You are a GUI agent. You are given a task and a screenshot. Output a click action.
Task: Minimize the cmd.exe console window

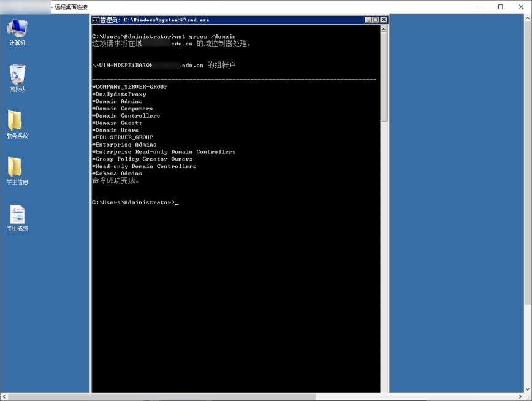pos(368,20)
